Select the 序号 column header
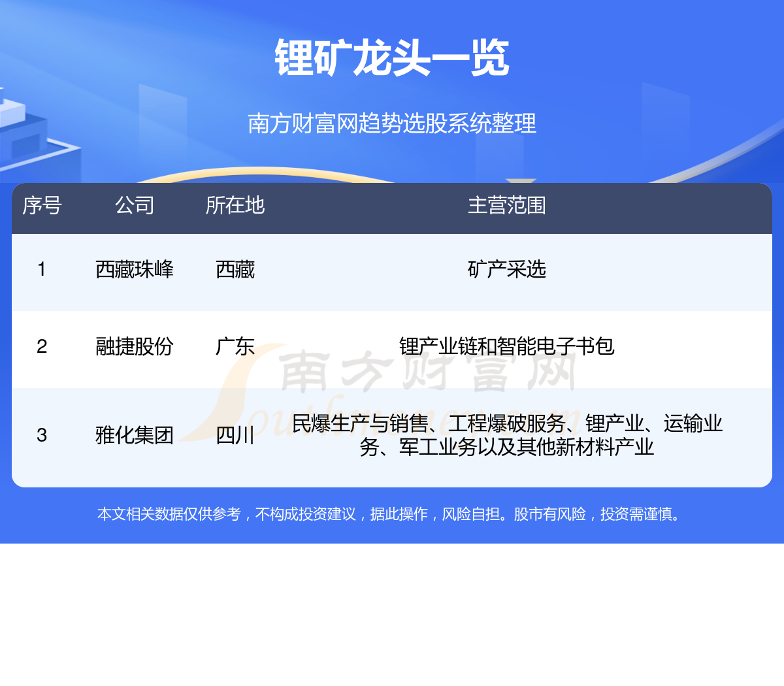The height and width of the screenshot is (686, 784). point(42,205)
